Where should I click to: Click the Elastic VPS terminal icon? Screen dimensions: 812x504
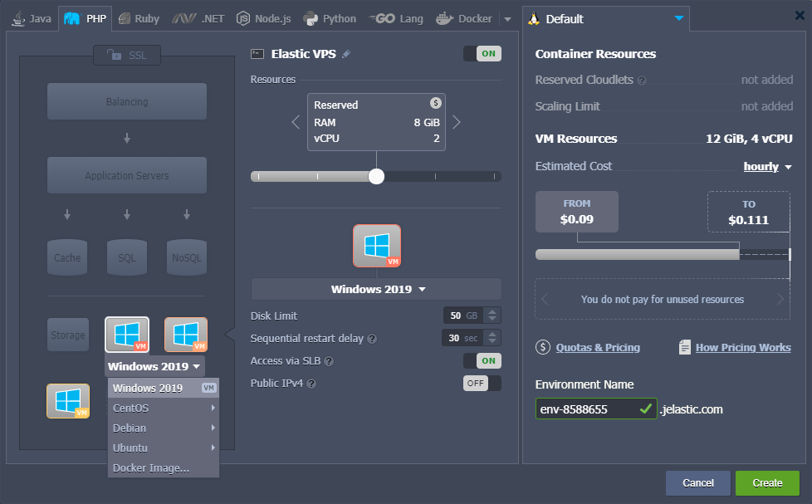pos(257,54)
